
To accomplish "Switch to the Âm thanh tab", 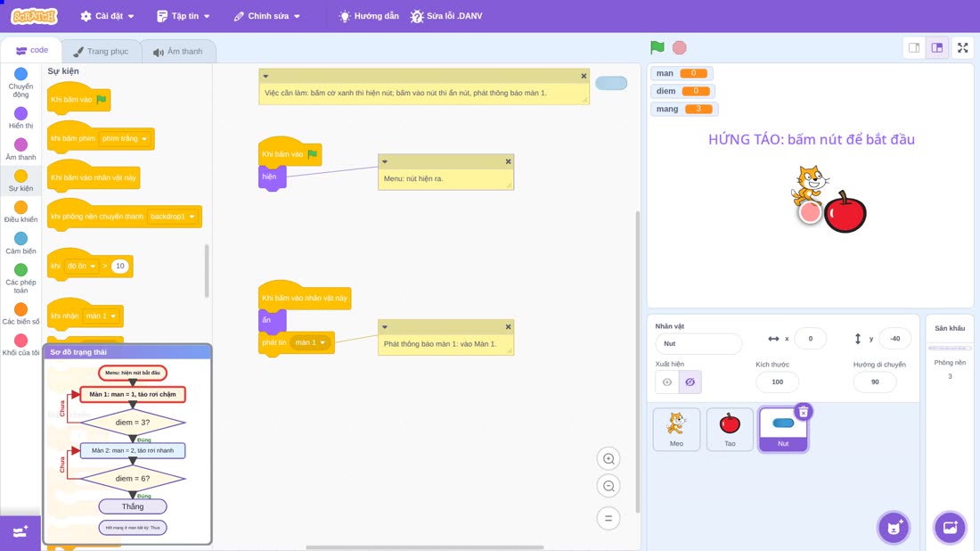I will point(178,52).
